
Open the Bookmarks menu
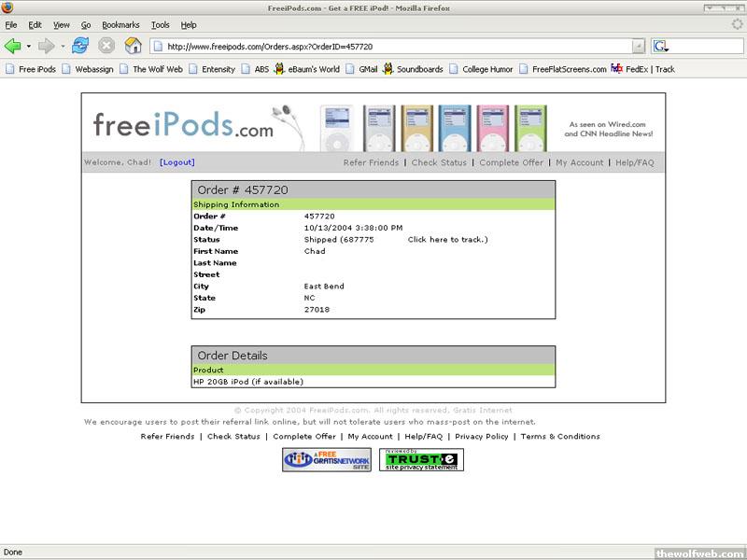[120, 24]
